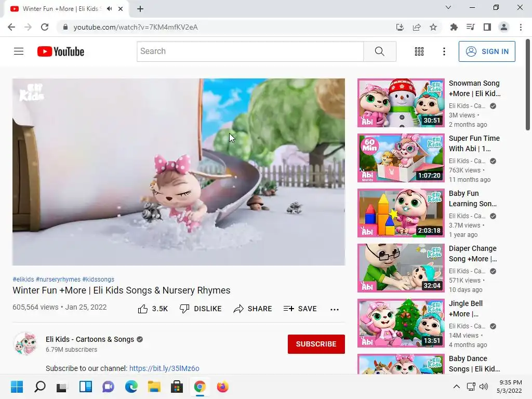Open File Explorer from taskbar
Viewport: 532px width, 399px height.
(x=154, y=387)
